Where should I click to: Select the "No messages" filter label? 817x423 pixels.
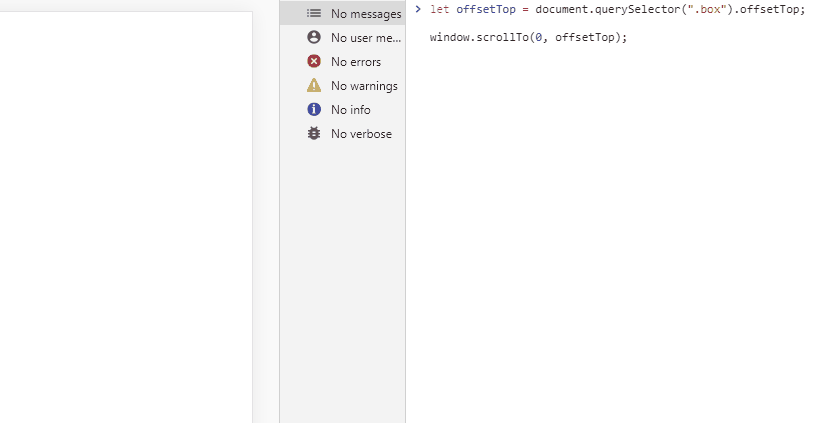click(x=365, y=13)
